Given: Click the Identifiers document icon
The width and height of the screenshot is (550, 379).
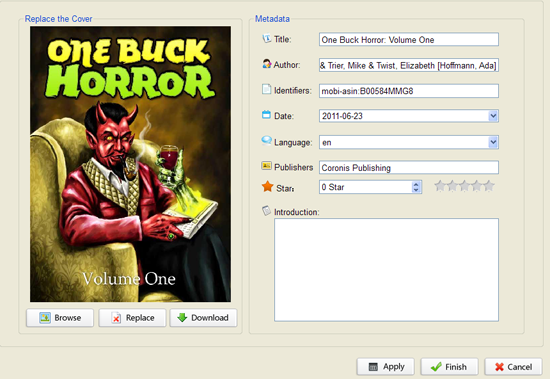Looking at the screenshot, I should (x=267, y=89).
